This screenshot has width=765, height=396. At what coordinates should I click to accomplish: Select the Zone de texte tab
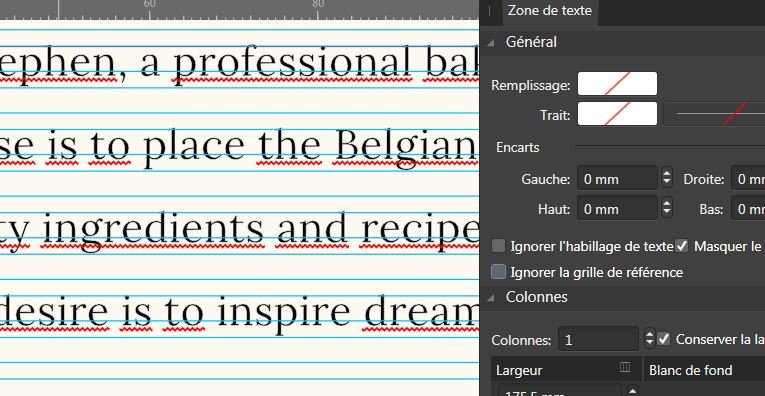550,11
